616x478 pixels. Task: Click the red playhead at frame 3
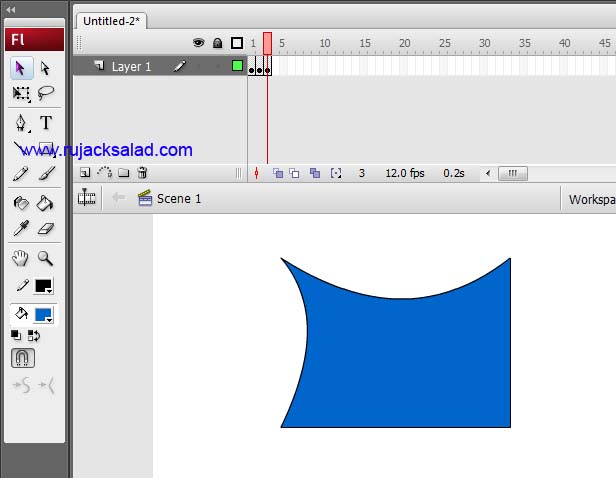[x=267, y=43]
